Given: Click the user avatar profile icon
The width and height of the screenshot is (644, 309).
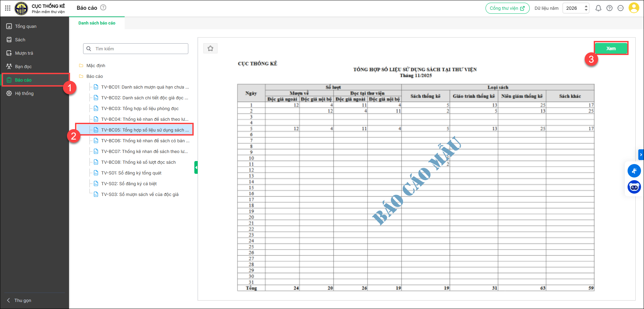Looking at the screenshot, I should (634, 8).
